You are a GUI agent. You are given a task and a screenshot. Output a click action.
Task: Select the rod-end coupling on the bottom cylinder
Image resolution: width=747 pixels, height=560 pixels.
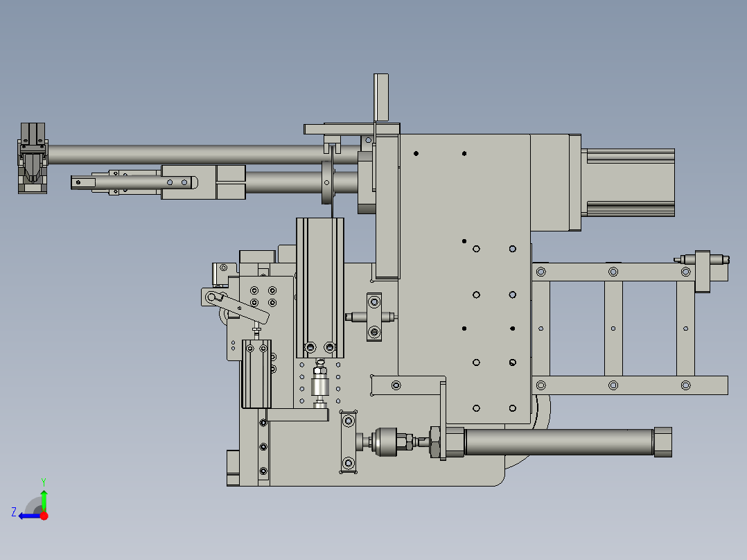[384, 441]
